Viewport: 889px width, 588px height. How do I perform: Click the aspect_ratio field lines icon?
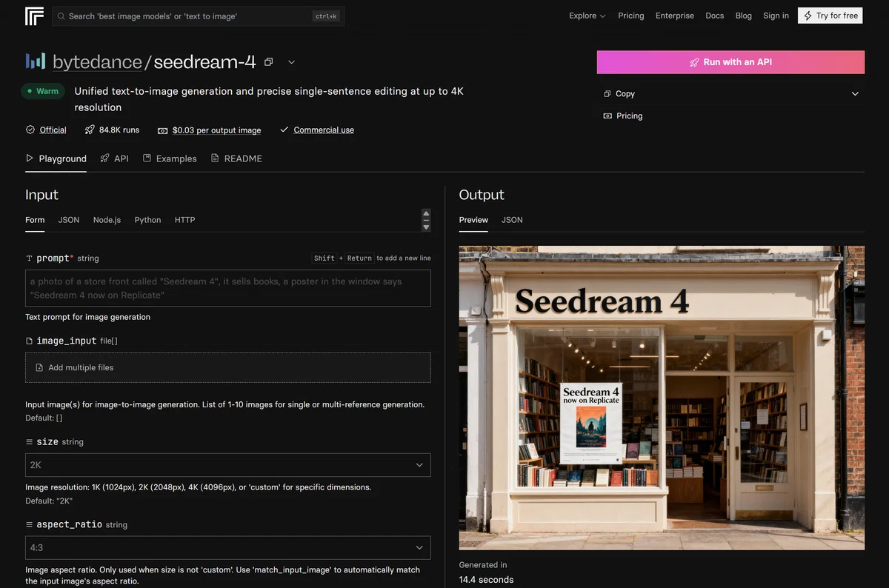(30, 524)
